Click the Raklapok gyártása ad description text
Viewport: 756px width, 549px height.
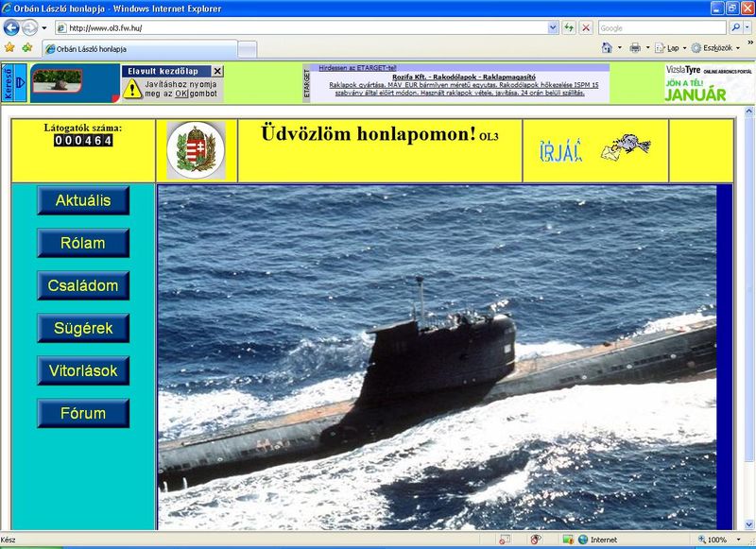tap(463, 89)
